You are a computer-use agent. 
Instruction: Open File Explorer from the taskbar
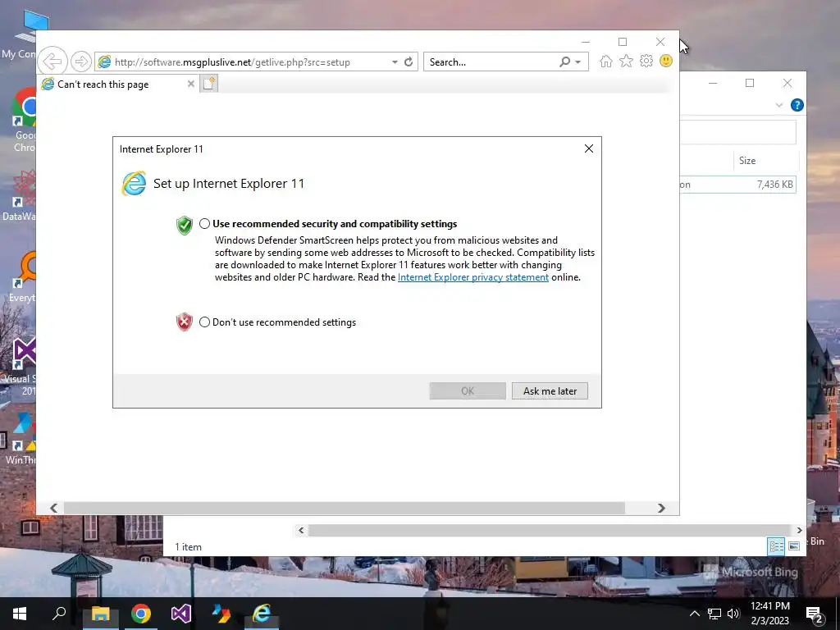coord(100,614)
